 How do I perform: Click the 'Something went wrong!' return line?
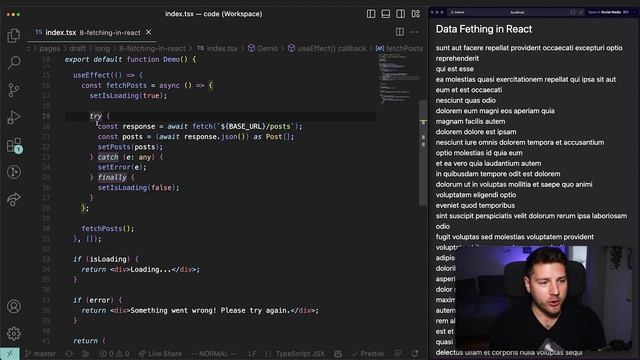pos(200,310)
